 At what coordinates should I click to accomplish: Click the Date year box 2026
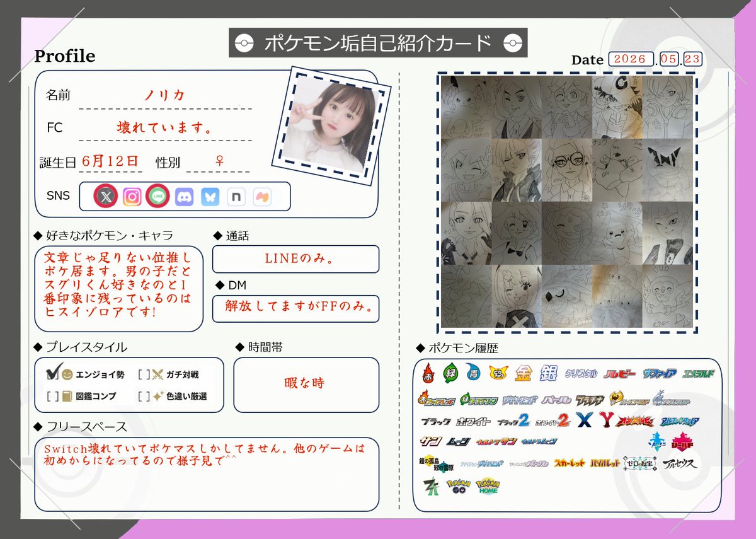click(631, 59)
